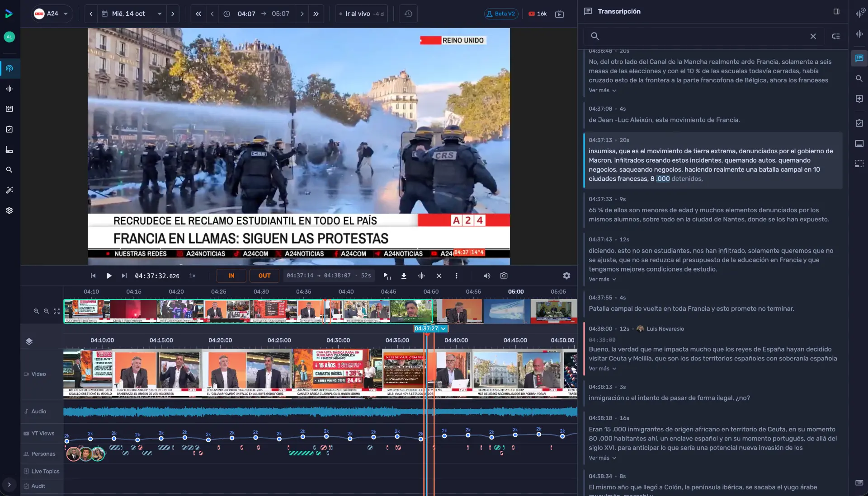
Task: Open speaker Luis Novaresio link
Action: [665, 329]
